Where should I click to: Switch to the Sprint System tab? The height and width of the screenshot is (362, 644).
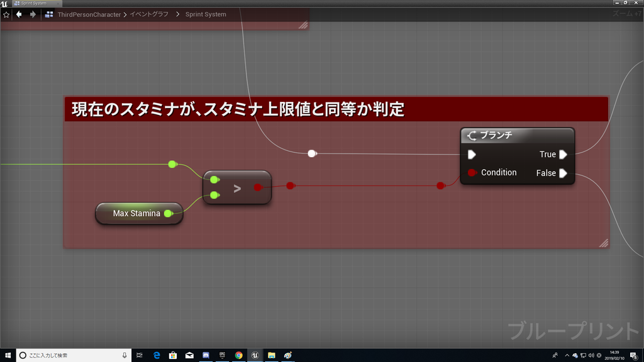[35, 3]
